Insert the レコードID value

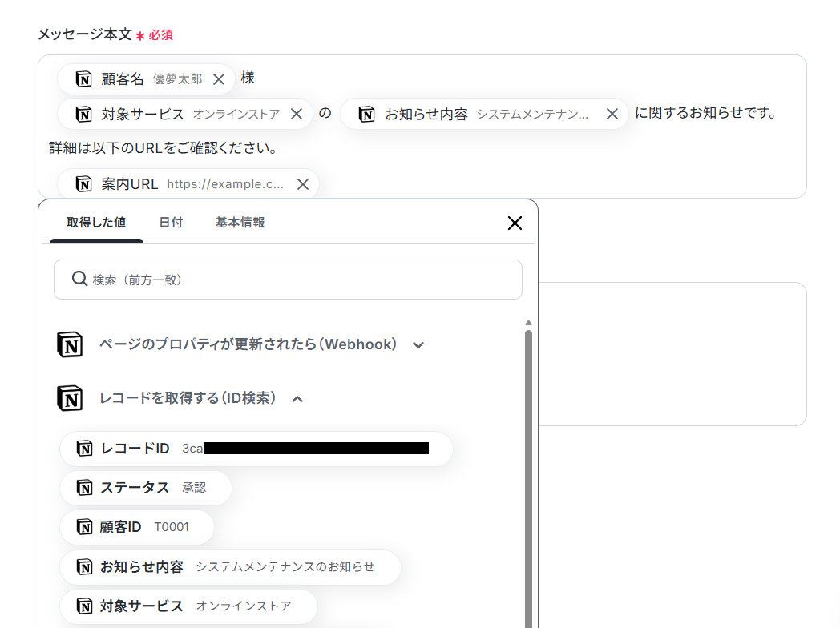point(256,449)
